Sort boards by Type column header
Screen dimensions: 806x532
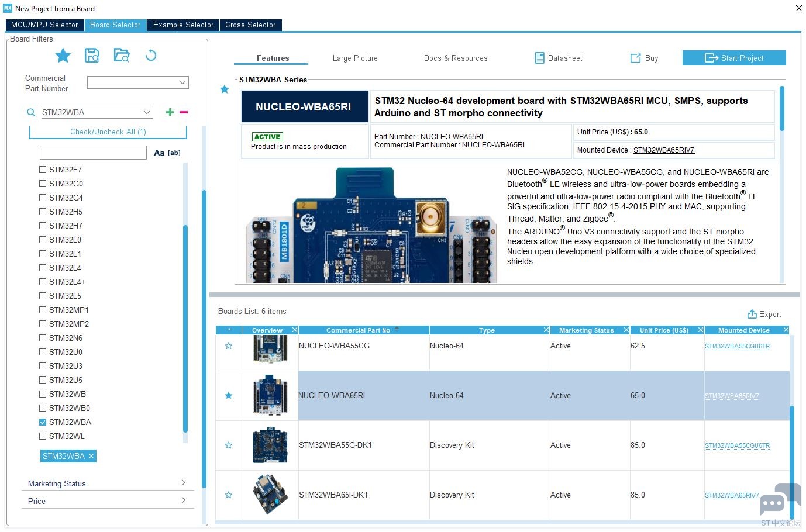click(487, 330)
